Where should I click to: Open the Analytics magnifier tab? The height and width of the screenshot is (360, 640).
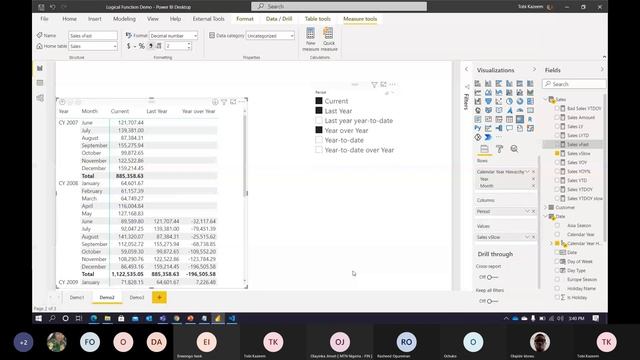[514, 149]
